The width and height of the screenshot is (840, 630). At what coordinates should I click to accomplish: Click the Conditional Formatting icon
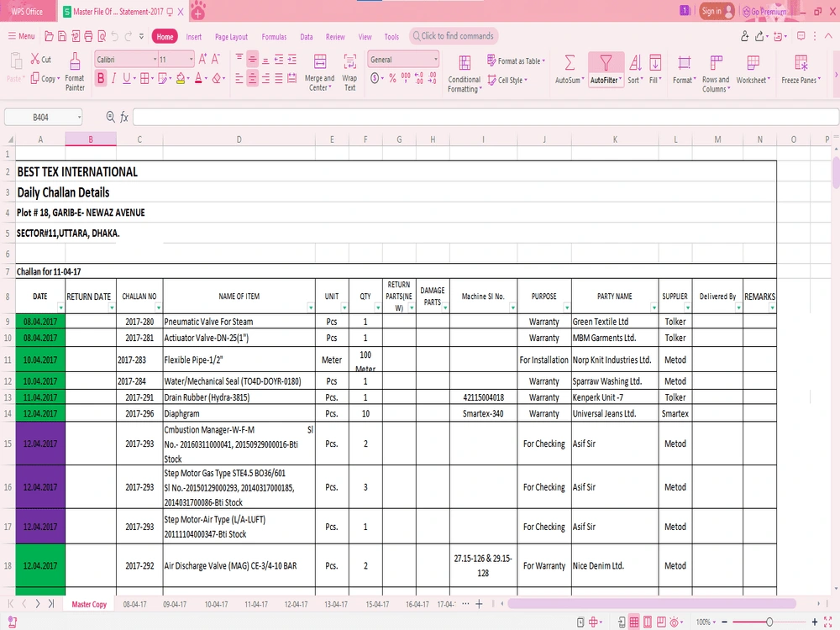tap(465, 63)
